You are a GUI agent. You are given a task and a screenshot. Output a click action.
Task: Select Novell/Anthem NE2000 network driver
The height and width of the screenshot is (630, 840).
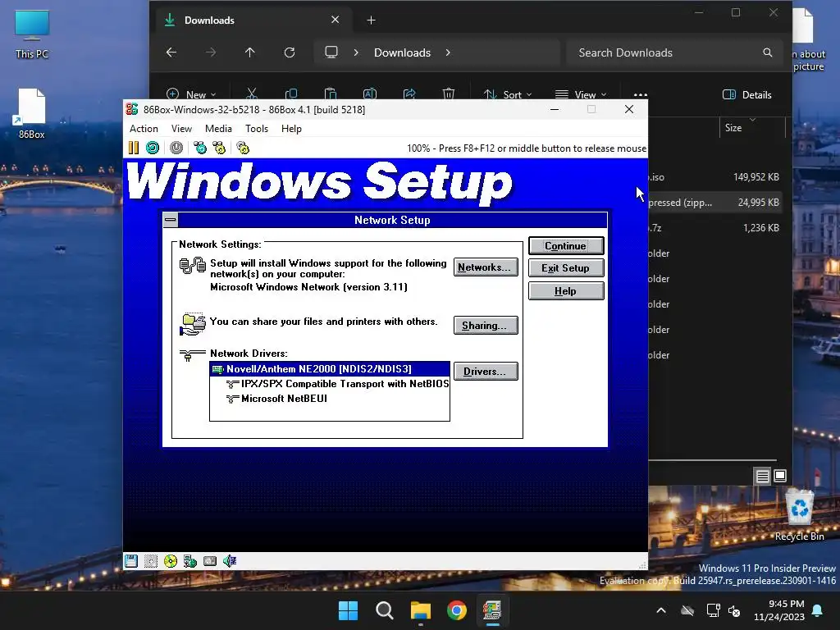(330, 368)
